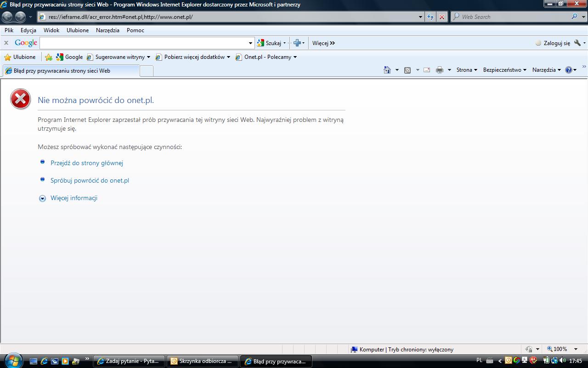Click Add to Favorites Bar star icon

click(49, 57)
